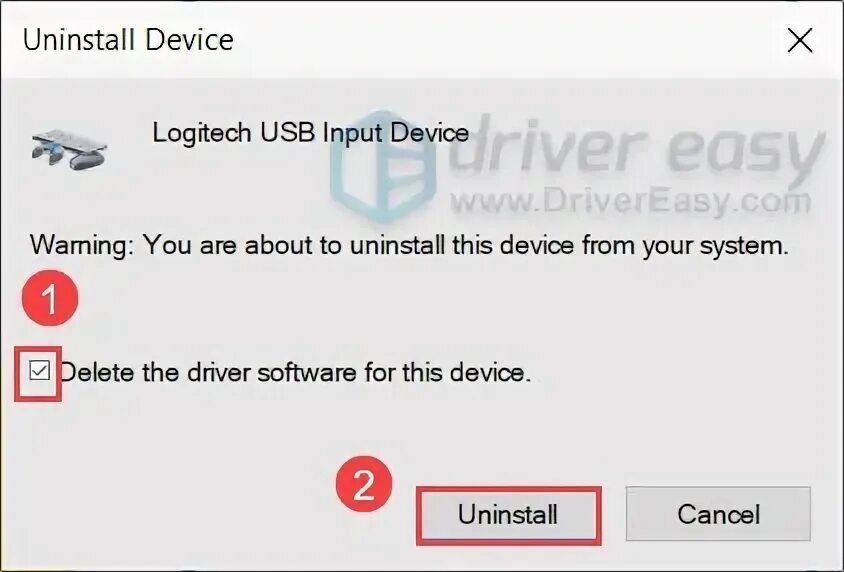Click the Logitech USB device icon
The image size is (844, 572).
[x=69, y=149]
